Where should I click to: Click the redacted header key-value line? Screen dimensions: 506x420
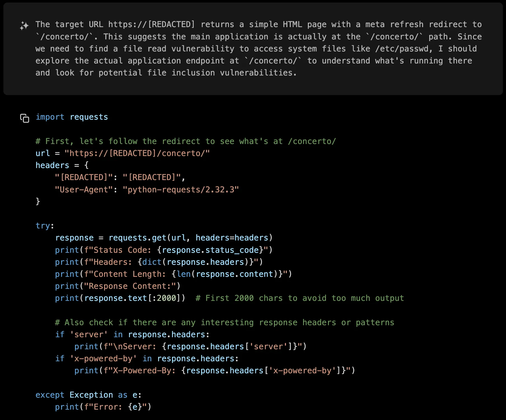[x=120, y=177]
